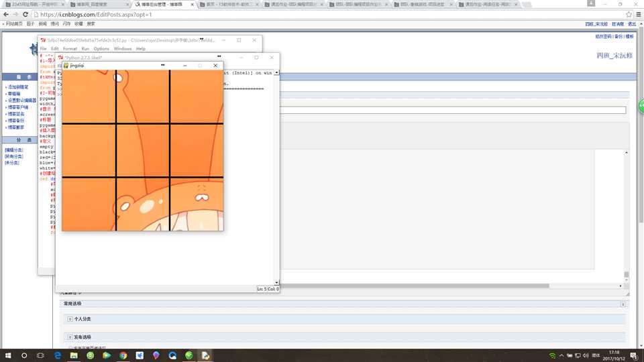
Task: Open Run menu in IDLE editor
Action: pos(85,49)
